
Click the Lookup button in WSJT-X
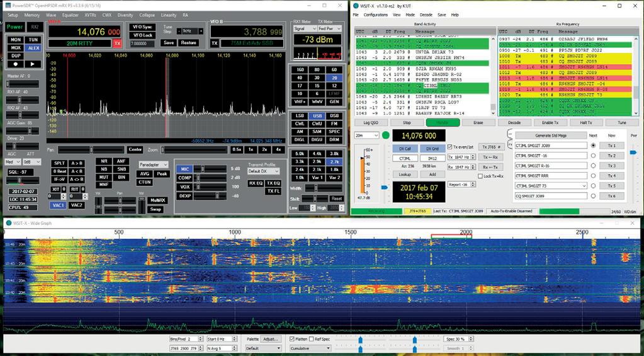click(405, 175)
